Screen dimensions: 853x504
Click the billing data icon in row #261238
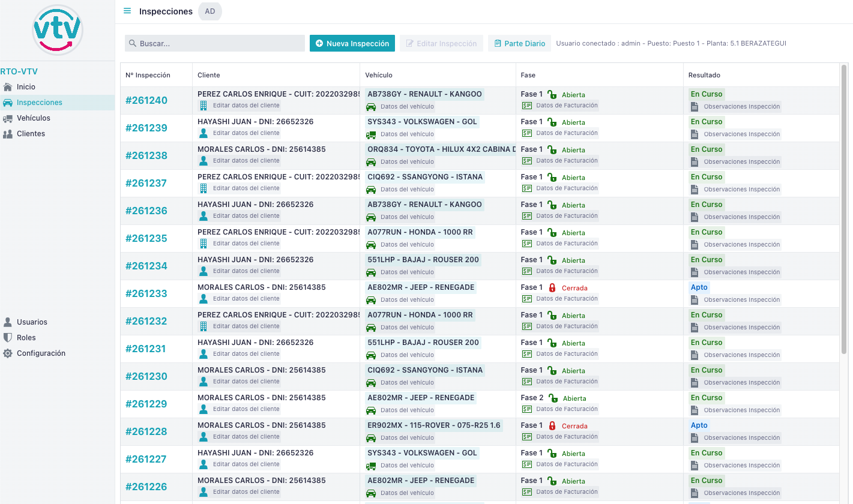[527, 161]
